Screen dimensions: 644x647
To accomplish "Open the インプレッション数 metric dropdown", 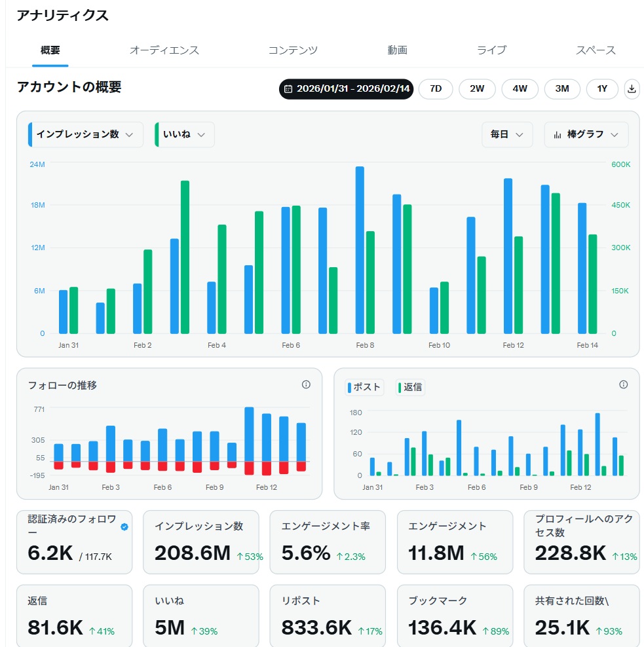I will pos(85,135).
